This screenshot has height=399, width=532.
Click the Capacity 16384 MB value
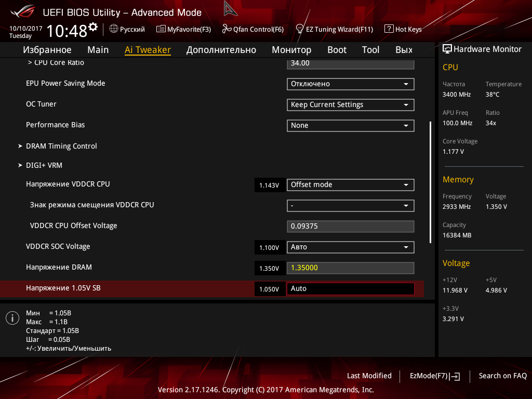(457, 235)
